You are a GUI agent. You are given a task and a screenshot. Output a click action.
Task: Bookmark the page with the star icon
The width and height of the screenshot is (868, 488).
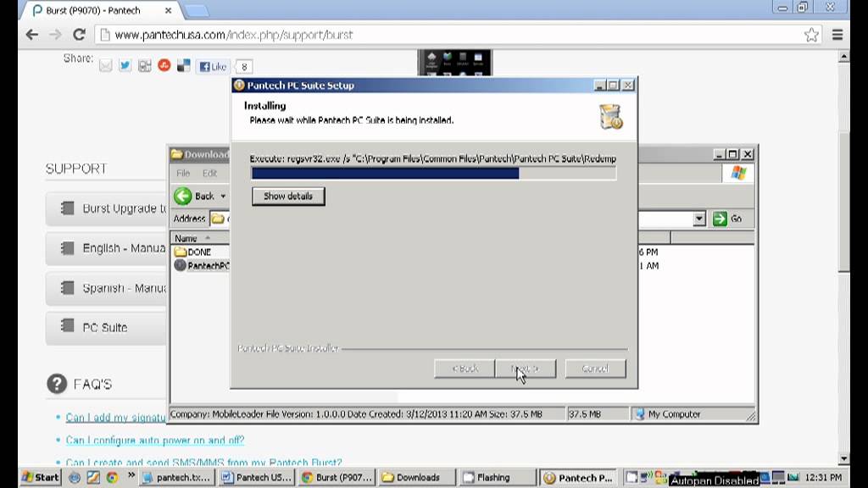(x=812, y=35)
